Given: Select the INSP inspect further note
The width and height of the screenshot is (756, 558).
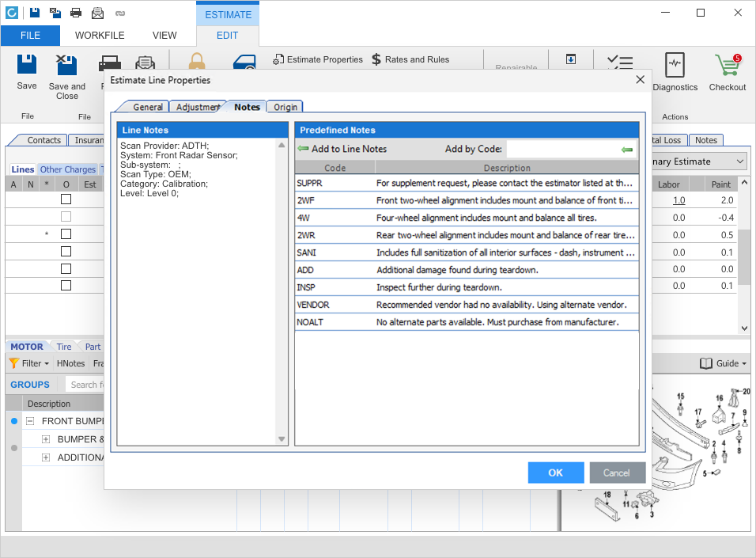Looking at the screenshot, I should click(x=467, y=287).
